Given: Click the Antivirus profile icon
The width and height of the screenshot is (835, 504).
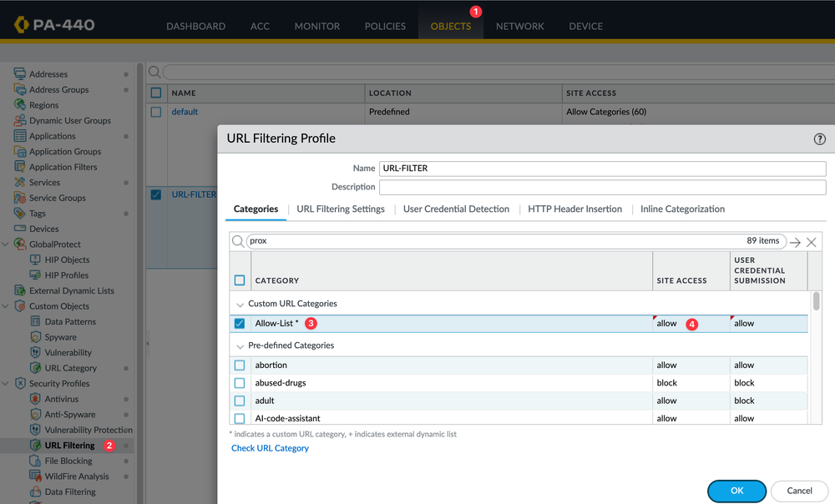Looking at the screenshot, I should tap(36, 399).
